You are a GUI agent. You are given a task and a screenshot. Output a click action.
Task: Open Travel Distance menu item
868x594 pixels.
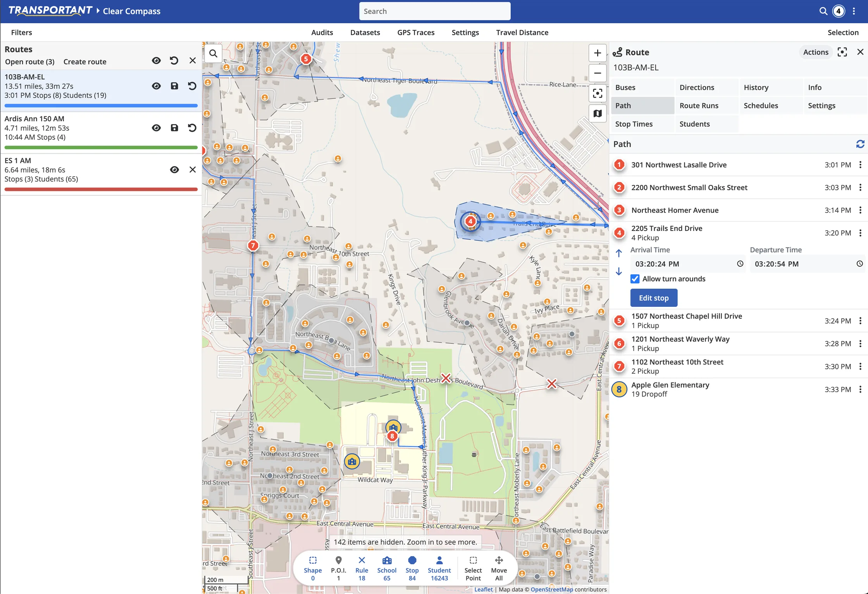point(522,33)
